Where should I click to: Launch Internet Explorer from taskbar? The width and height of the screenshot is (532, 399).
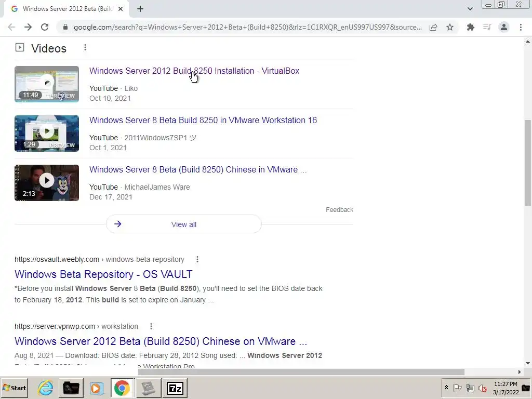click(x=46, y=388)
